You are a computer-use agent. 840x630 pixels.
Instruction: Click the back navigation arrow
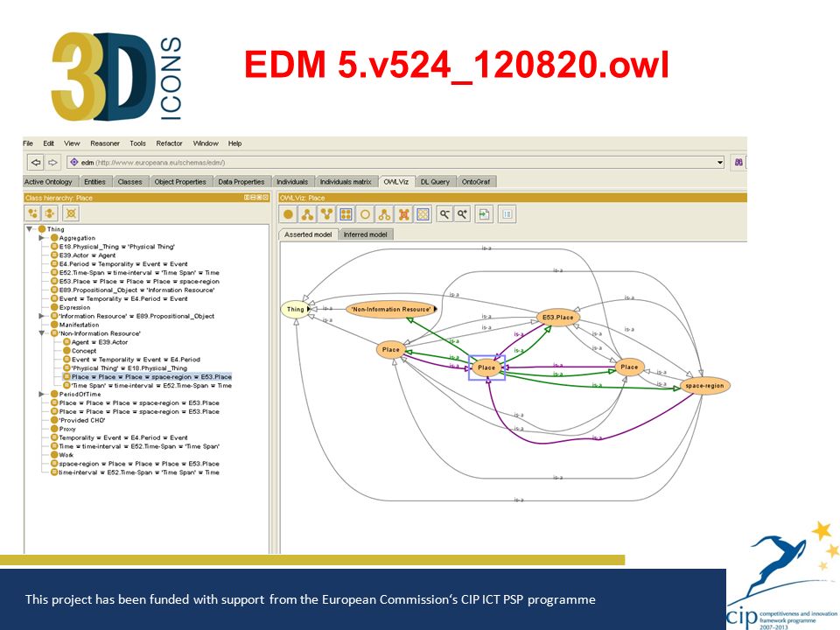click(x=36, y=163)
